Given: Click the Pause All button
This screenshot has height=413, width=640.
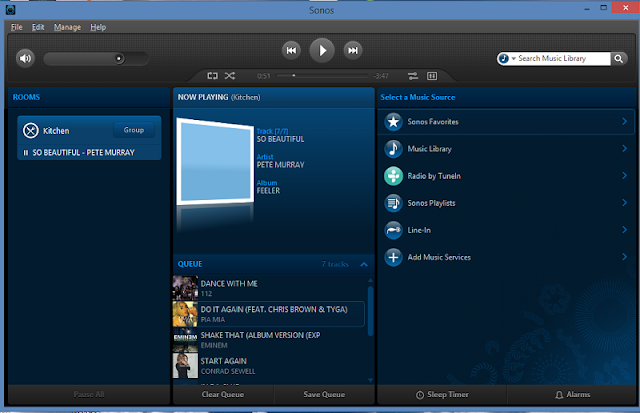Looking at the screenshot, I should [89, 394].
